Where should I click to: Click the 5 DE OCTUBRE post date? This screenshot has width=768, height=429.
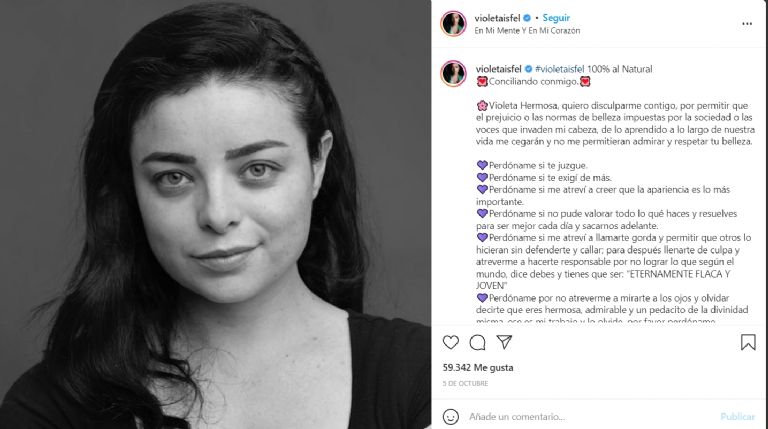pos(465,383)
